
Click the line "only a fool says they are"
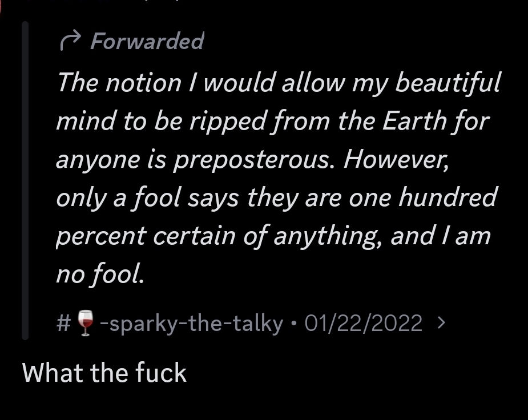[276, 198]
